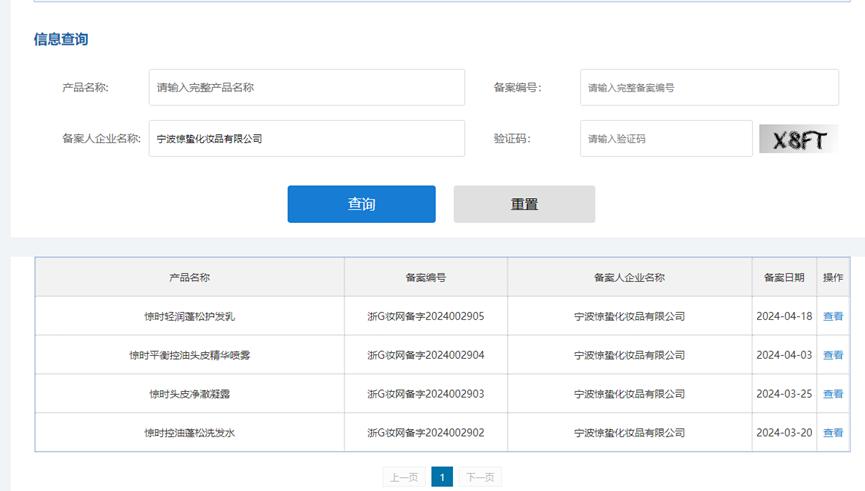Click record number 浙G妆网备字2024002902
The height and width of the screenshot is (491, 865).
426,433
